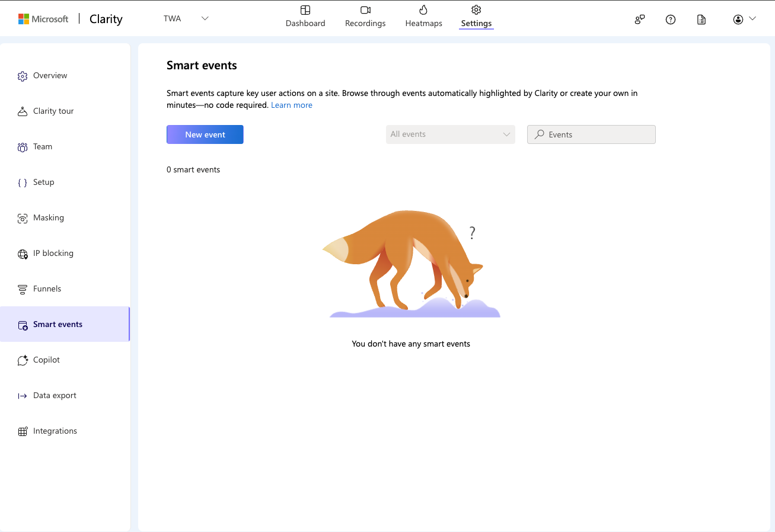Viewport: 775px width, 532px height.
Task: Click the Smart events icon in sidebar
Action: tap(23, 325)
